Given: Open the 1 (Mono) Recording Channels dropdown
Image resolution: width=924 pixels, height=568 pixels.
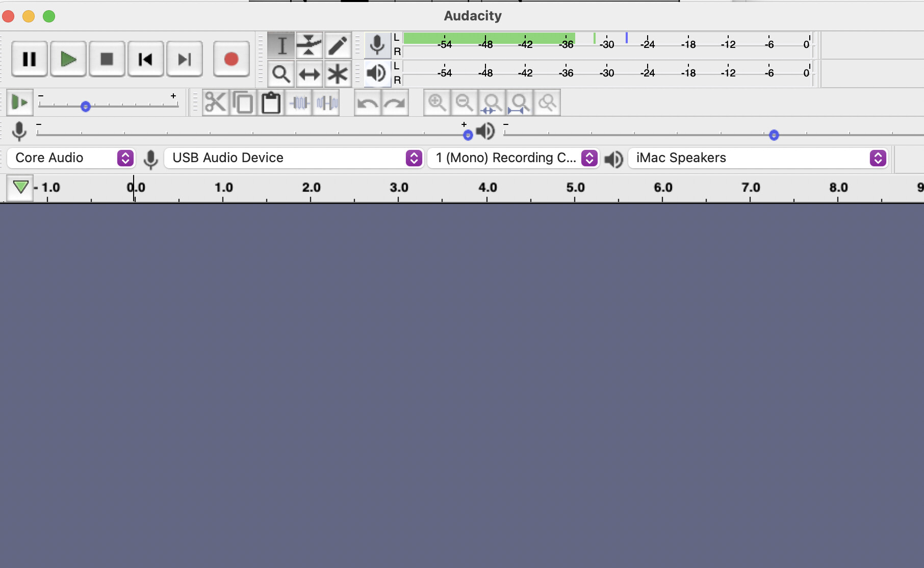Looking at the screenshot, I should 514,158.
